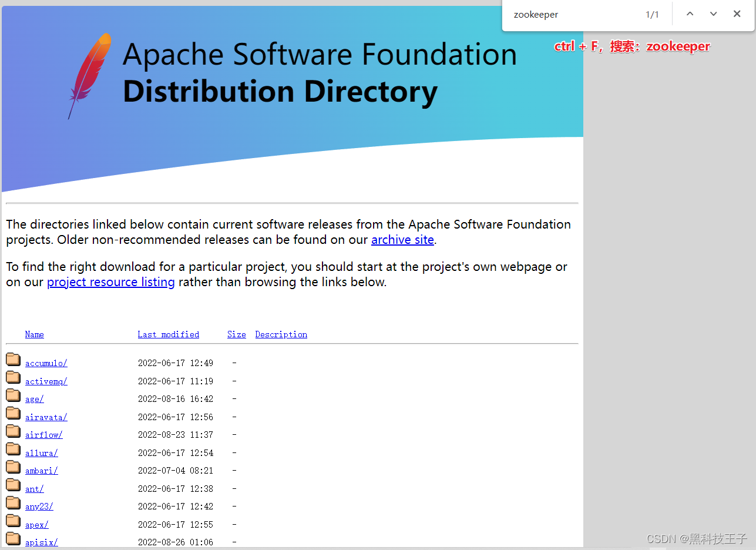Go to next find result arrow
This screenshot has height=550, width=756.
pos(713,14)
